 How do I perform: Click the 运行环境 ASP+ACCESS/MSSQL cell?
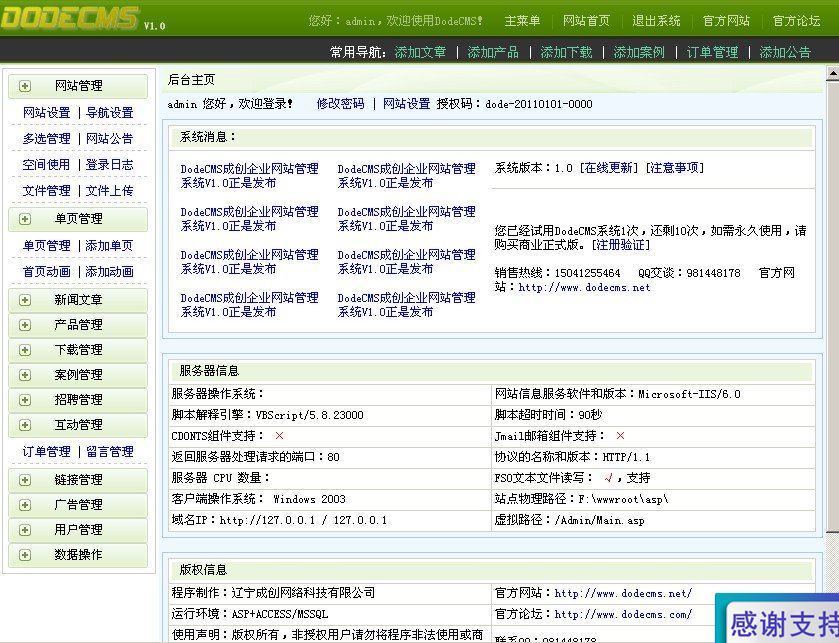330,614
